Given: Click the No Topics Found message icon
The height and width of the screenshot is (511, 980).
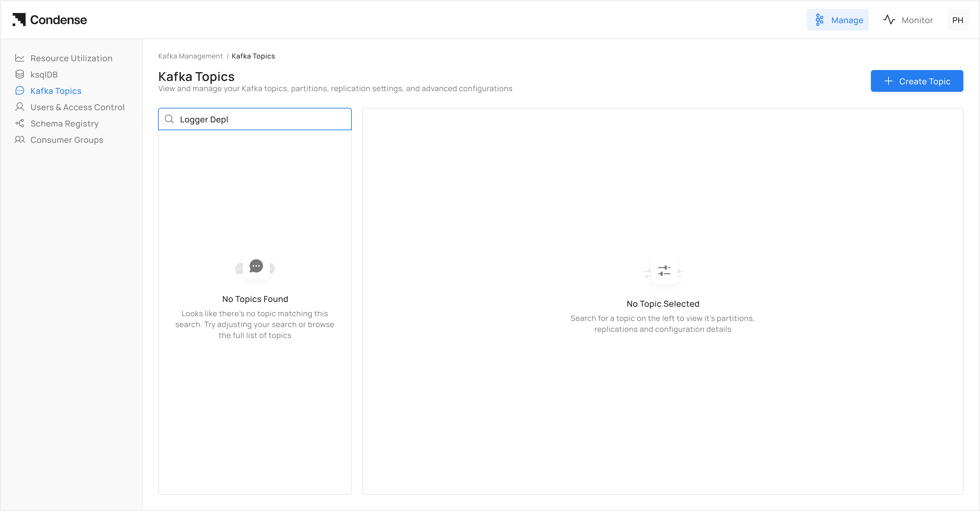Looking at the screenshot, I should pyautogui.click(x=256, y=266).
